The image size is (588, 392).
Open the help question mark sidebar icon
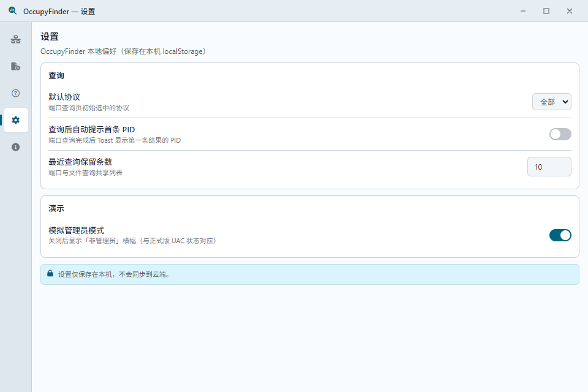[x=16, y=93]
